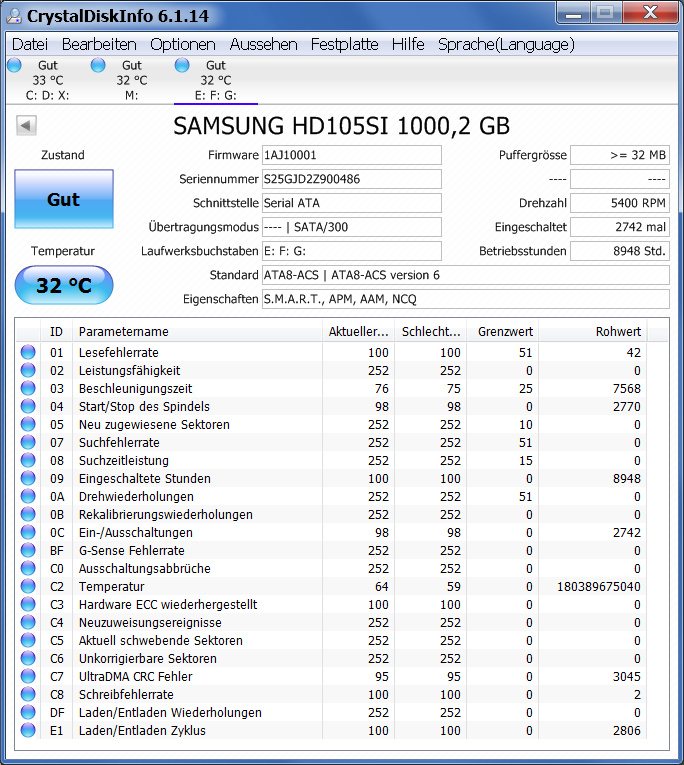Click status icon of Leistungsfähigkeit row

[x=28, y=370]
